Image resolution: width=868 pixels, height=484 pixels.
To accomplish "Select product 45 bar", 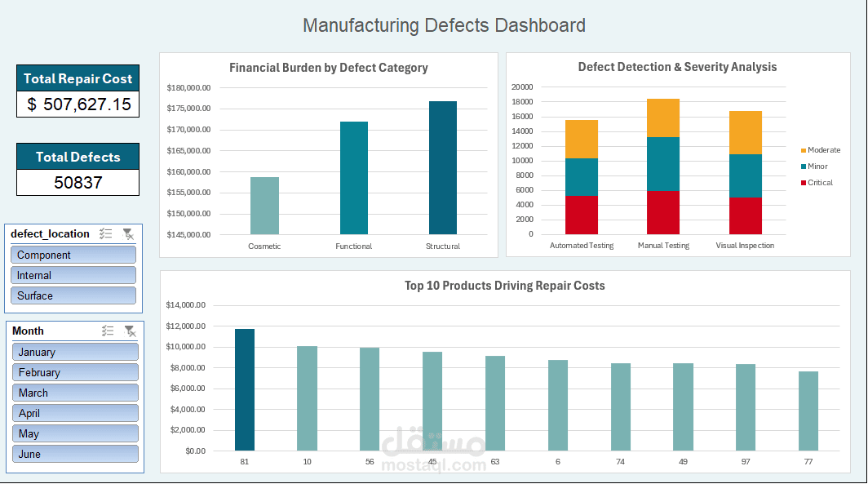I will pyautogui.click(x=432, y=402).
